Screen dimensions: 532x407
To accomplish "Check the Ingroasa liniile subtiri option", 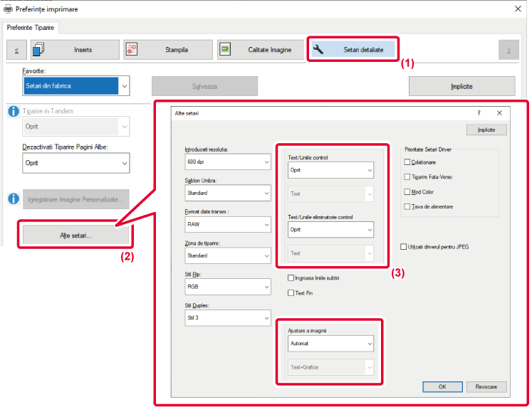I will (290, 277).
